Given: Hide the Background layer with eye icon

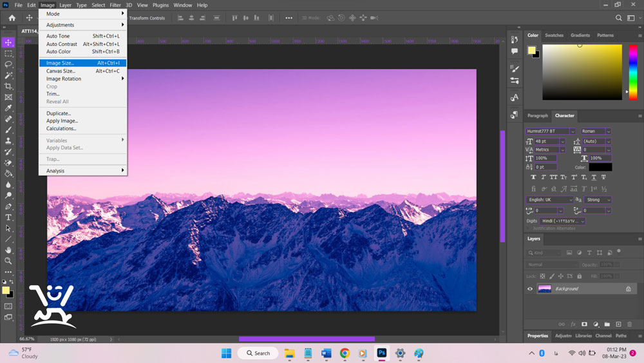Looking at the screenshot, I should 530,289.
